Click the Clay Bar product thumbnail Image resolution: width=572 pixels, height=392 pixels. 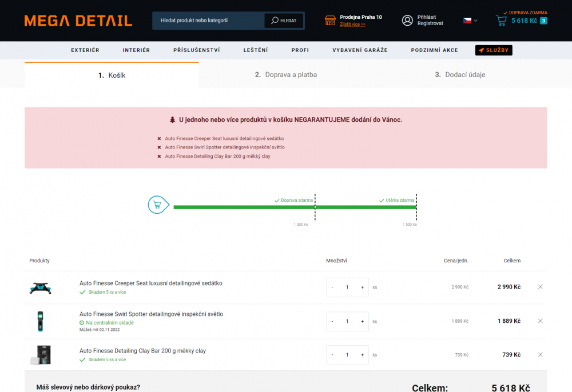41,355
